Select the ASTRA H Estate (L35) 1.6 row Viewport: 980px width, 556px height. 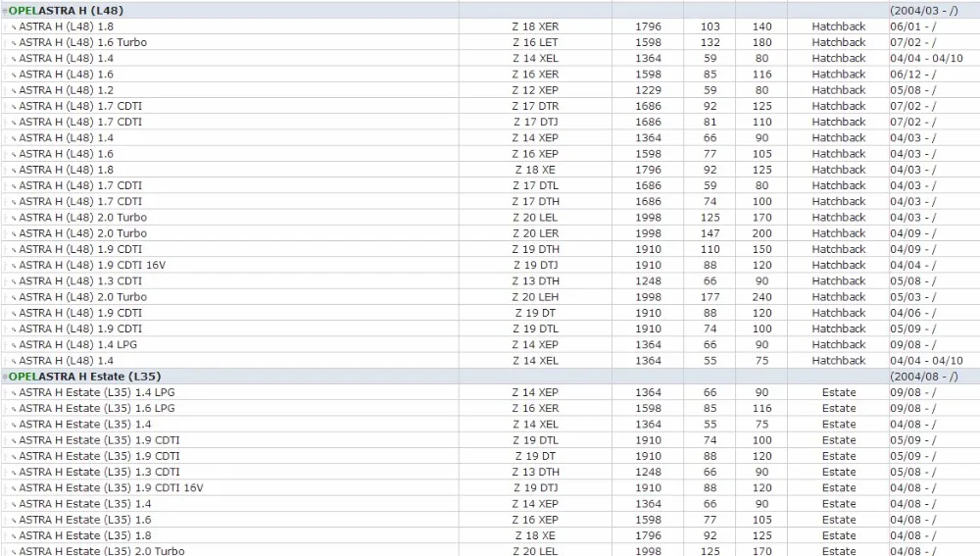coord(490,520)
